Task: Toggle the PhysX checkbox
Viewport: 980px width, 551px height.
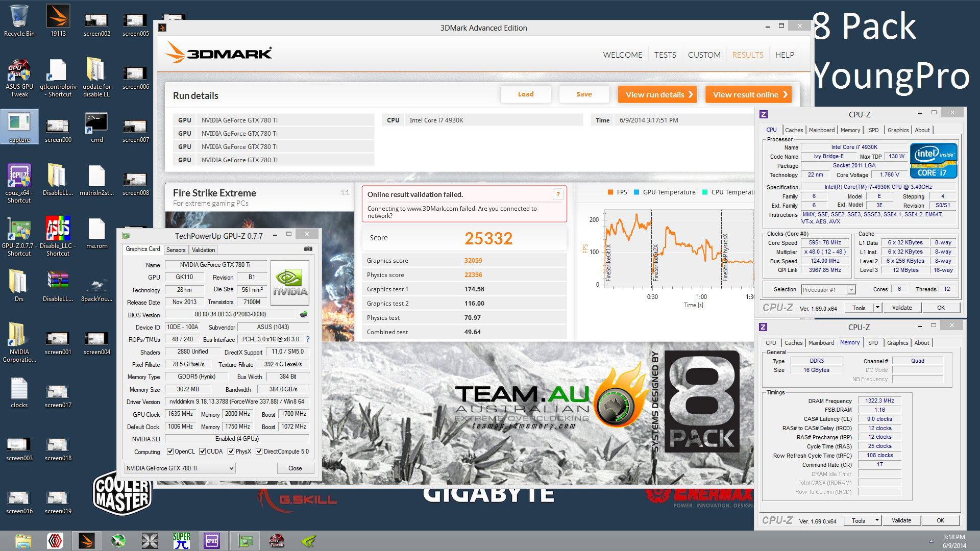Action: [x=231, y=452]
